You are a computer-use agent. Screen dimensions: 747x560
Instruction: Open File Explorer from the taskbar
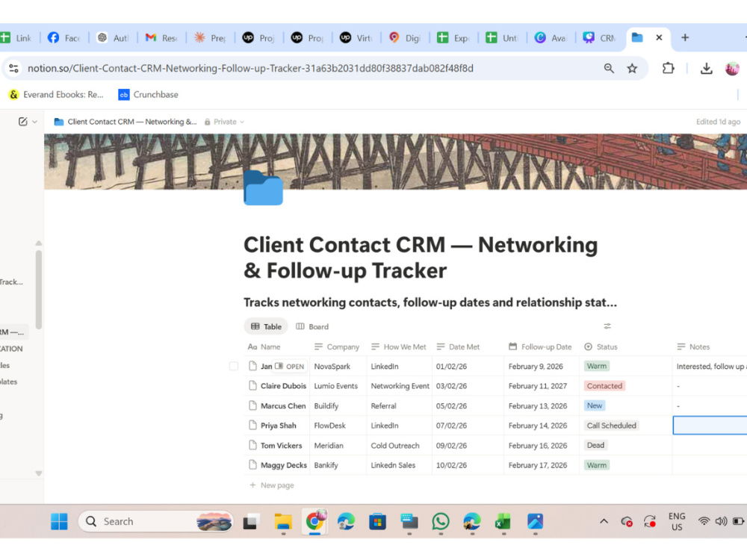coord(283,521)
